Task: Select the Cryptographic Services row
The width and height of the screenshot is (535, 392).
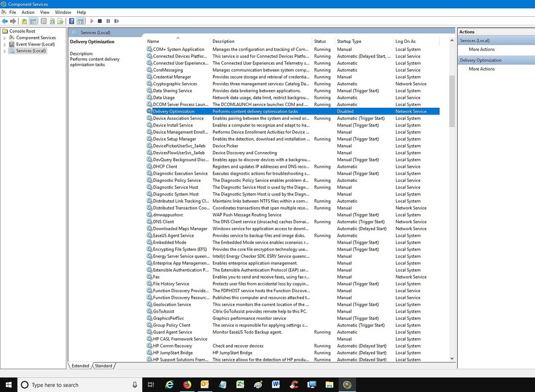Action: (x=293, y=84)
